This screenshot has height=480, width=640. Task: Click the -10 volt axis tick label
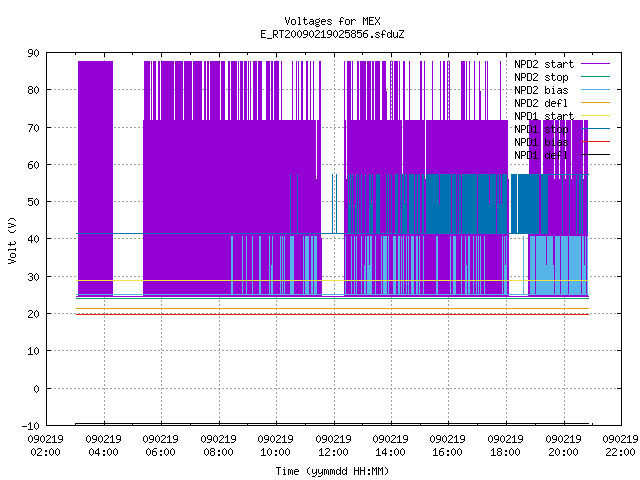[31, 426]
